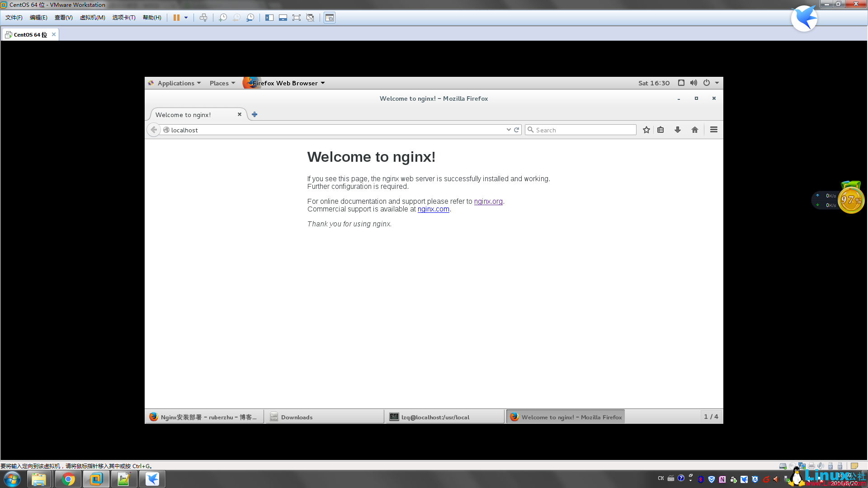This screenshot has width=868, height=488.
Task: Go to Firefox home page via house icon
Action: point(695,130)
